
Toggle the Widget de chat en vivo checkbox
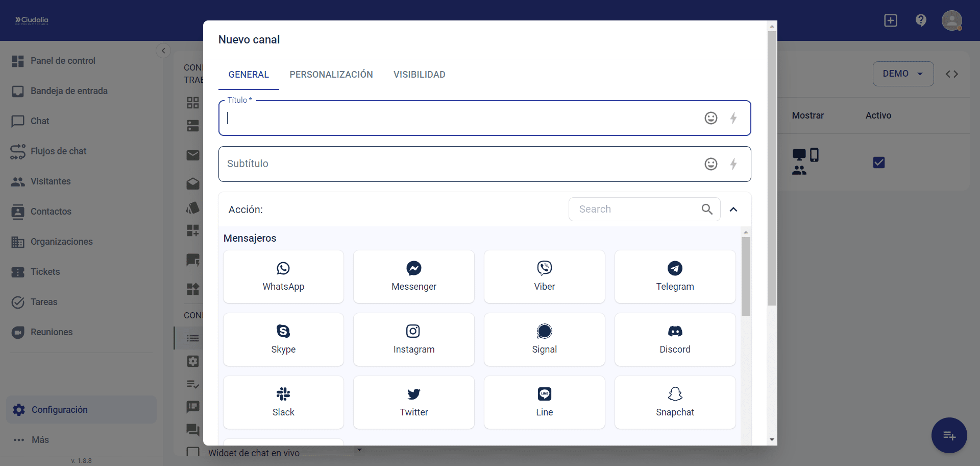click(x=193, y=452)
